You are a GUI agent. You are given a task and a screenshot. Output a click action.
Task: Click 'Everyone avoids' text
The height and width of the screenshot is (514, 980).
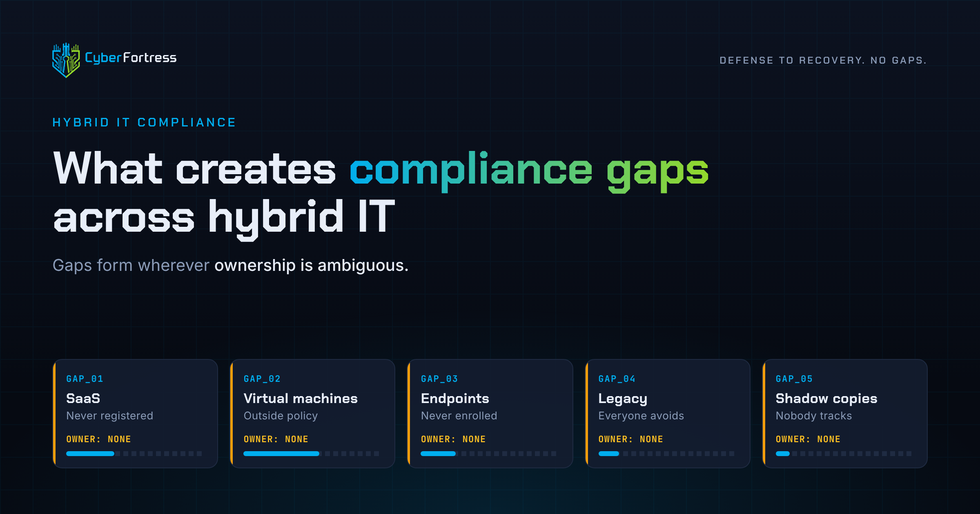[641, 416]
